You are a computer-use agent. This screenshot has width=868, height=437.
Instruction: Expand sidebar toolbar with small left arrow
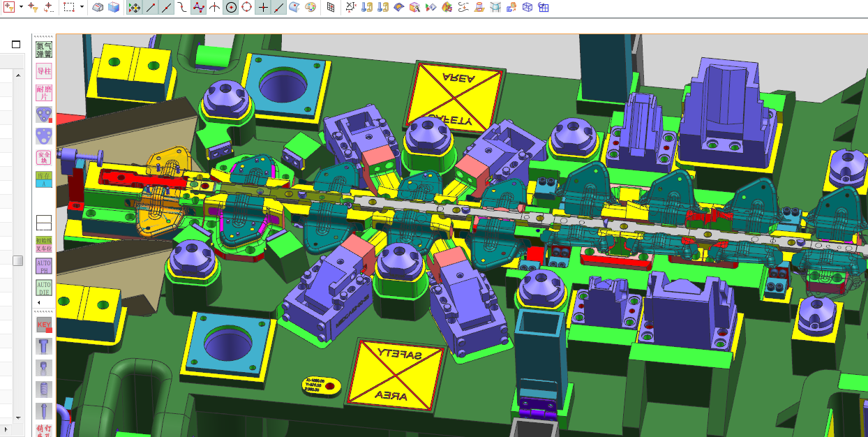point(38,302)
